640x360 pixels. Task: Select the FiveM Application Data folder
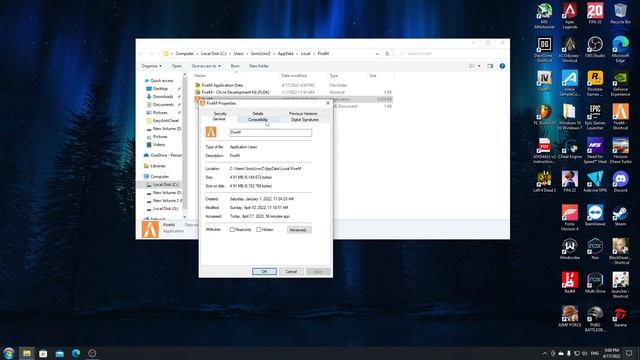point(222,85)
